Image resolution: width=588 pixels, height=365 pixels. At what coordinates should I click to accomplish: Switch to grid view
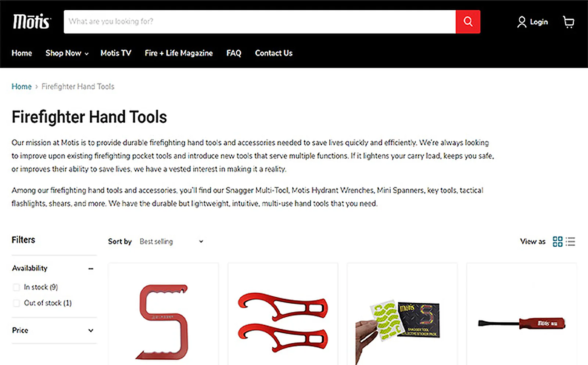pos(557,242)
